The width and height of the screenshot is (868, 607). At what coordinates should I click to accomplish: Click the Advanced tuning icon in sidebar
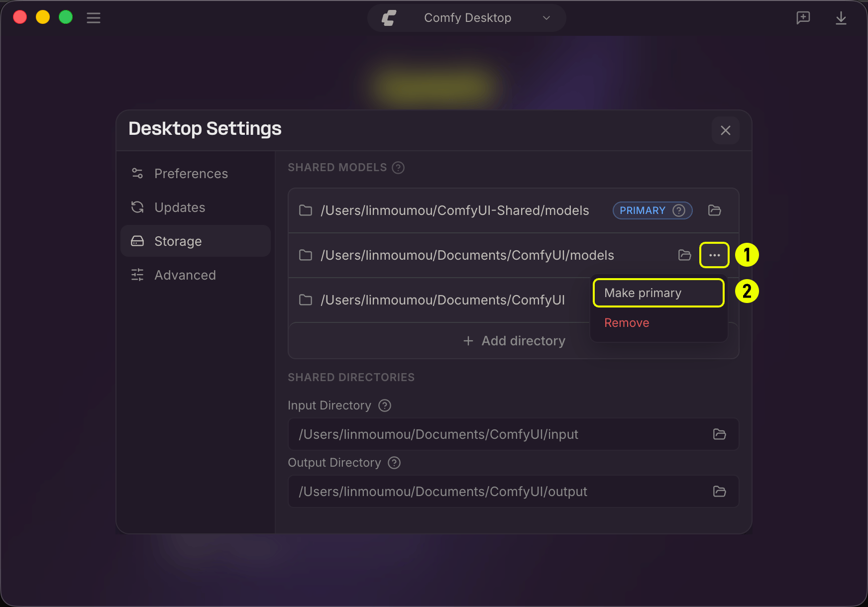(137, 275)
